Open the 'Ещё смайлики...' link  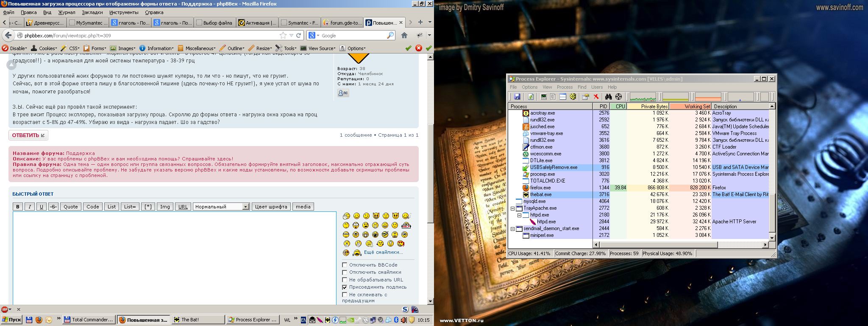[383, 252]
